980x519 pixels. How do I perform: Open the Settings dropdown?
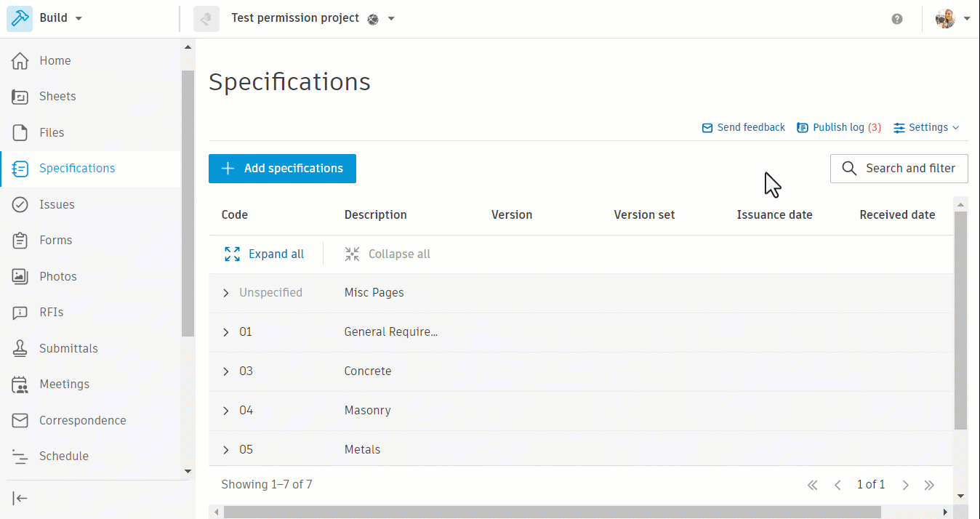coord(926,127)
